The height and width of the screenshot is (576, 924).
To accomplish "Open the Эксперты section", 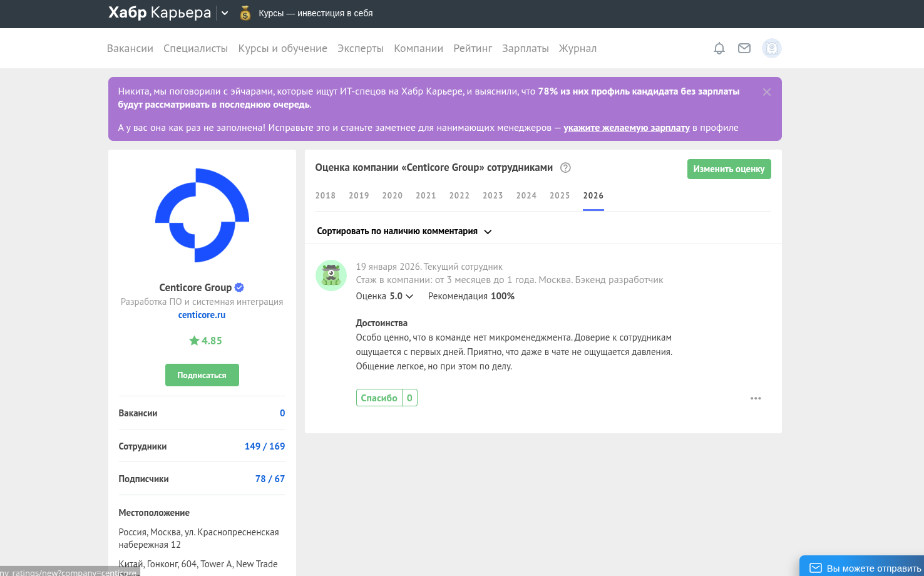I will tap(361, 48).
